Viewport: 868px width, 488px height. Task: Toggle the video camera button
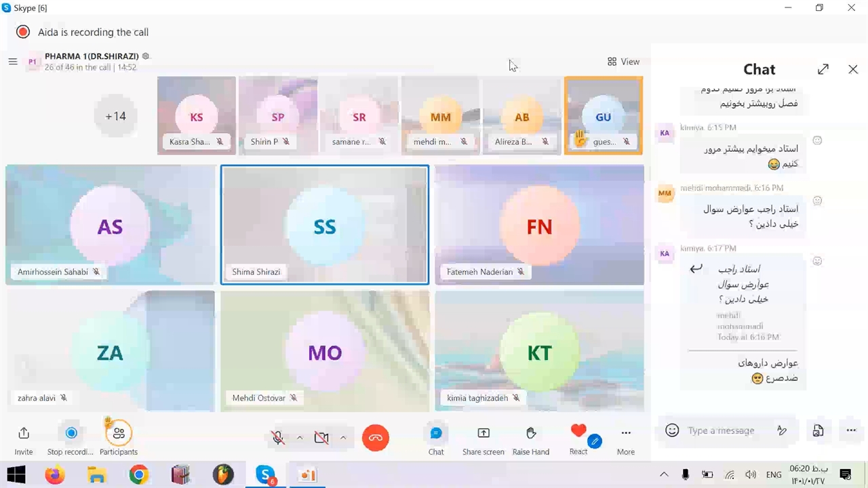[321, 438]
